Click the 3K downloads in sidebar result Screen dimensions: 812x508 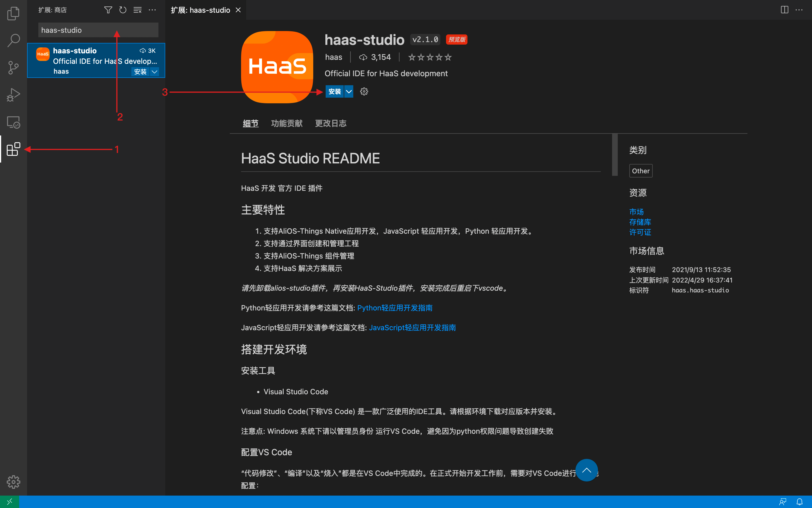click(x=148, y=51)
